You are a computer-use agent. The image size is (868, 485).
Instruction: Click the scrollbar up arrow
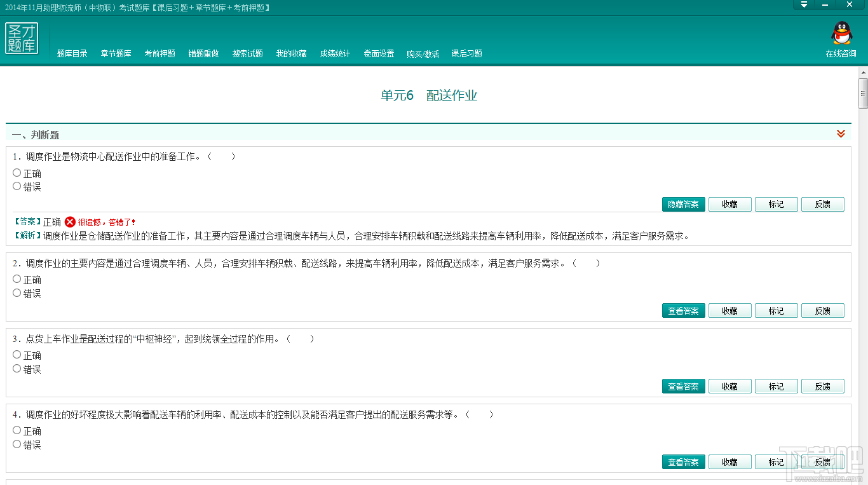pyautogui.click(x=863, y=72)
